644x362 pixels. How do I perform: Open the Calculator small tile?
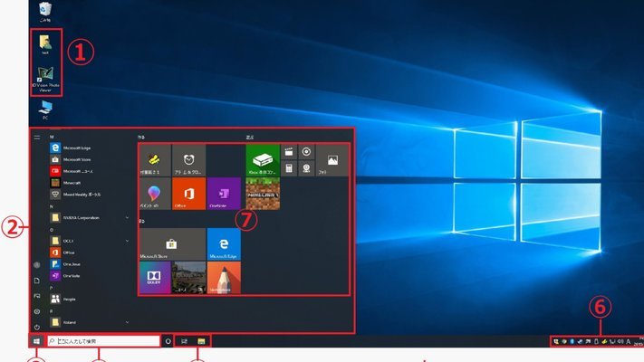289,168
